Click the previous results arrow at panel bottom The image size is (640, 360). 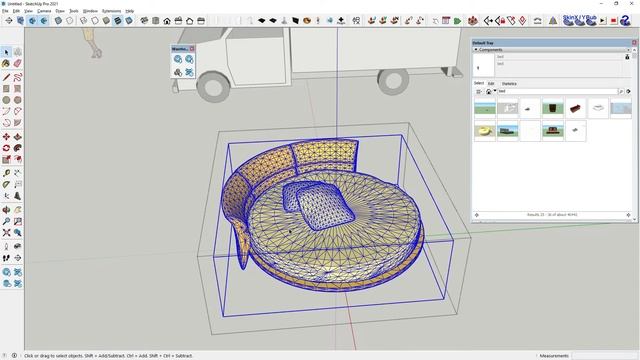[476, 215]
